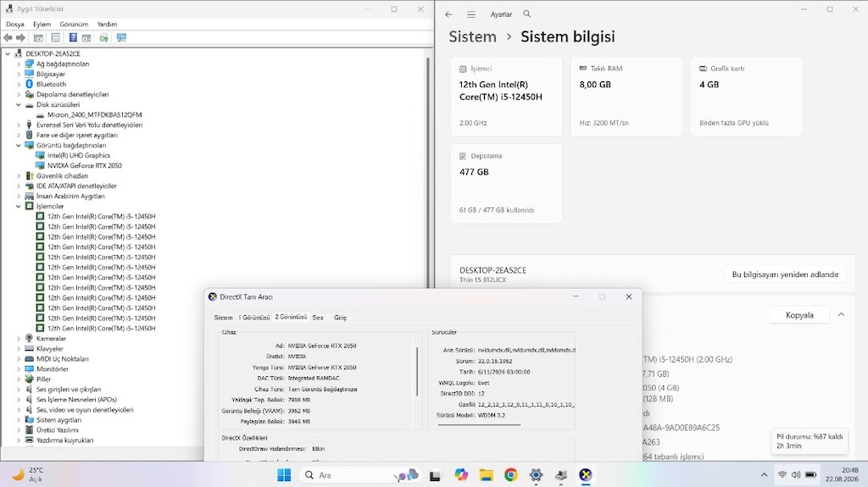
Task: Select Intel(R) UHD Graphics adapter
Action: [x=79, y=156]
